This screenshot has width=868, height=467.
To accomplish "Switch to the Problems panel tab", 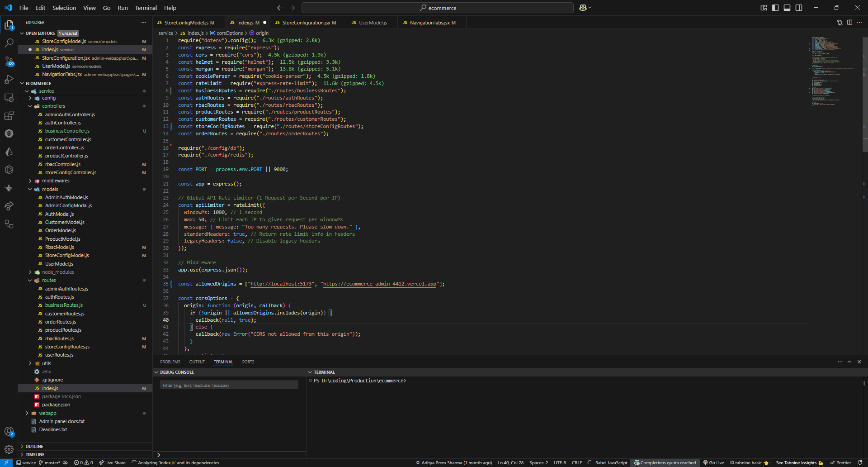I will [x=170, y=362].
